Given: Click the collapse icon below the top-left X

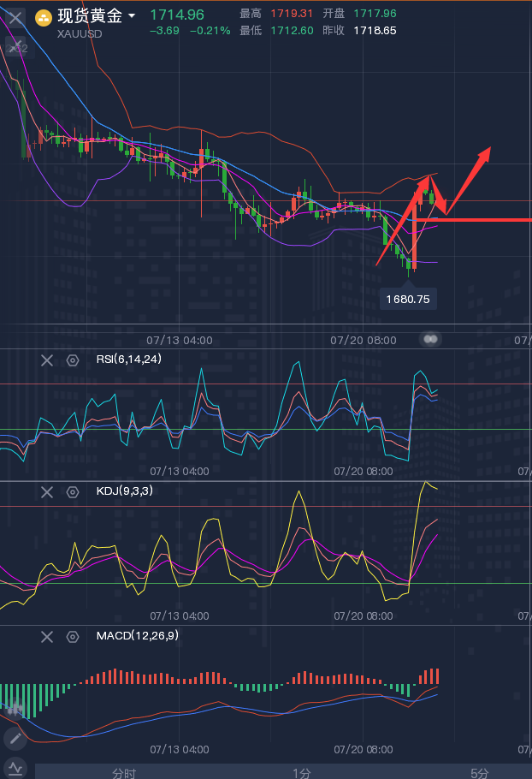Looking at the screenshot, I should (x=16, y=48).
